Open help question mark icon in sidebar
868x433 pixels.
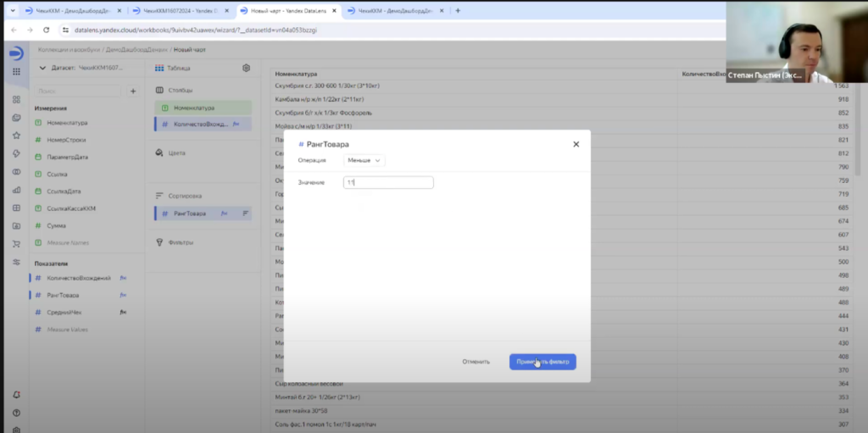pyautogui.click(x=16, y=413)
